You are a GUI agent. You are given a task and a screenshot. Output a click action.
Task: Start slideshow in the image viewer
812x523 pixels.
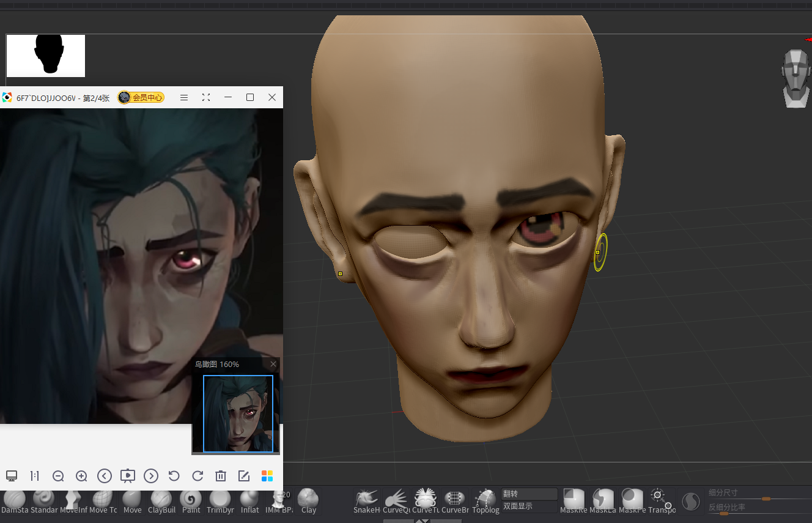point(128,475)
